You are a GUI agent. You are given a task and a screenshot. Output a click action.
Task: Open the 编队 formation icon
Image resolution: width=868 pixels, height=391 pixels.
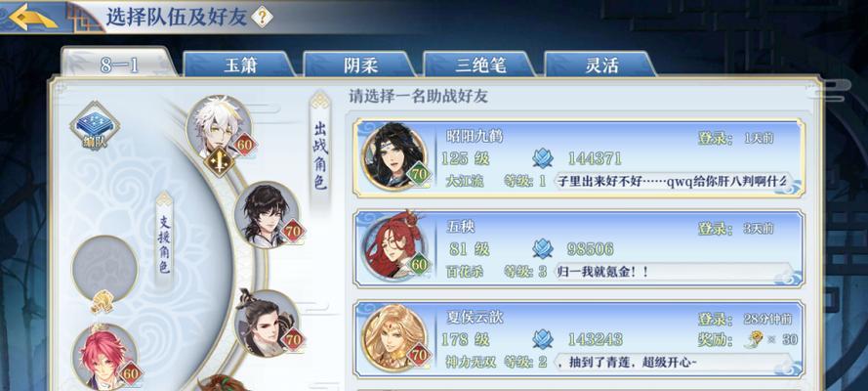(x=95, y=126)
